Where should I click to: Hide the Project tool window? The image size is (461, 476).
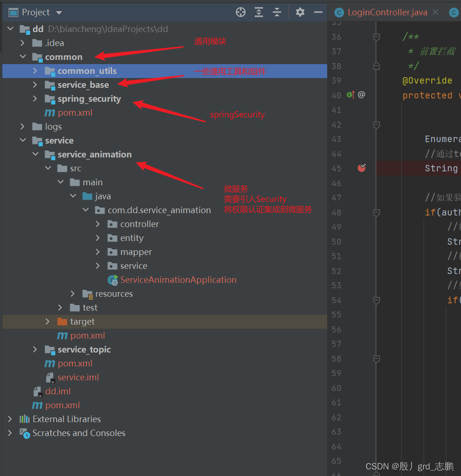tap(318, 13)
